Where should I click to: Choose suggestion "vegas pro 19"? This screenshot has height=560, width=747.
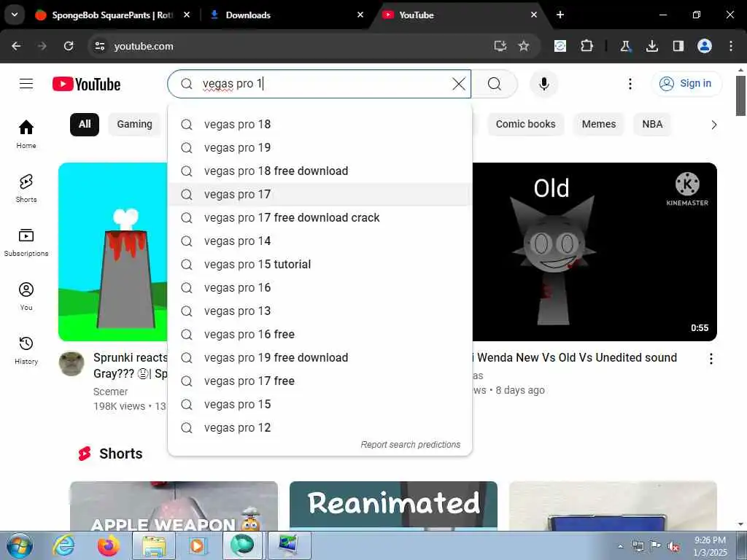[320, 147]
